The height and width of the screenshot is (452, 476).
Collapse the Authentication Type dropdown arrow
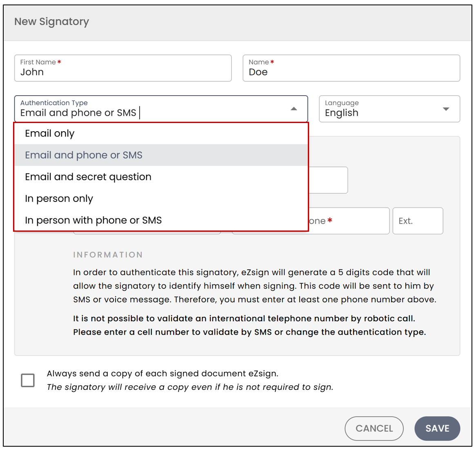294,109
